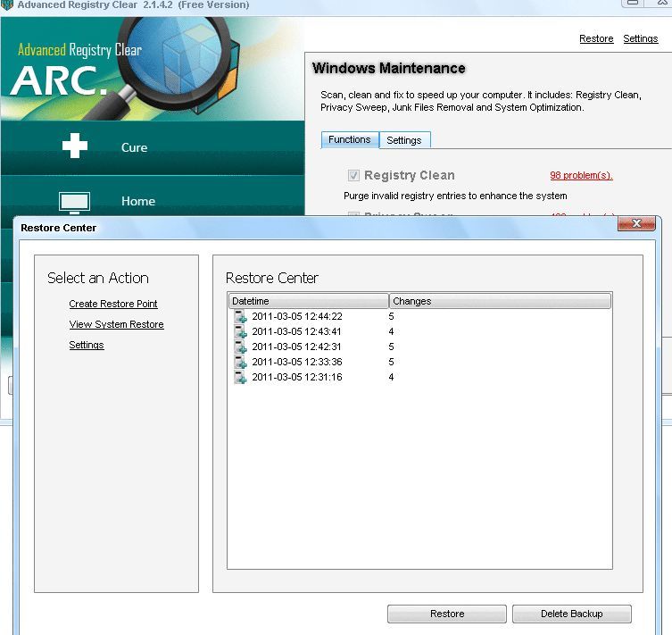Click the Delete Backup button

[572, 614]
